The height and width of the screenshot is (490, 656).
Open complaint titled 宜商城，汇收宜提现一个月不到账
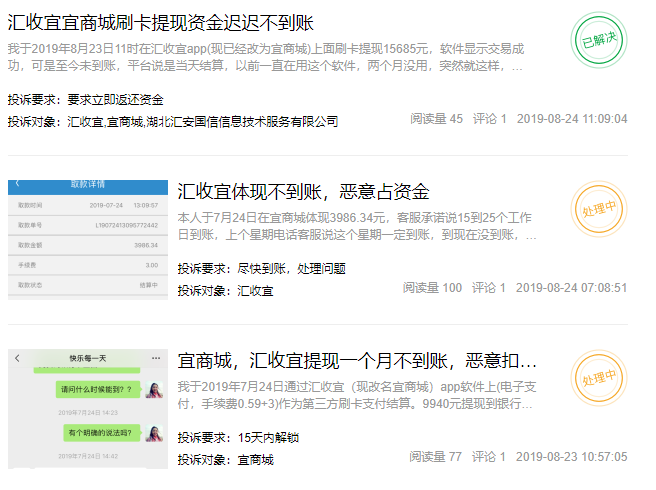point(357,361)
